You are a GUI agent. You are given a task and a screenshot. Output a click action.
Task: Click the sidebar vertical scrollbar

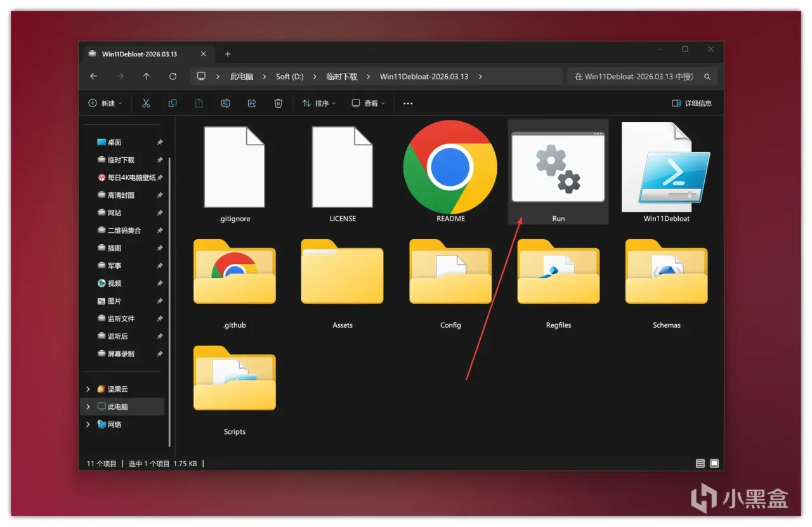pyautogui.click(x=169, y=301)
